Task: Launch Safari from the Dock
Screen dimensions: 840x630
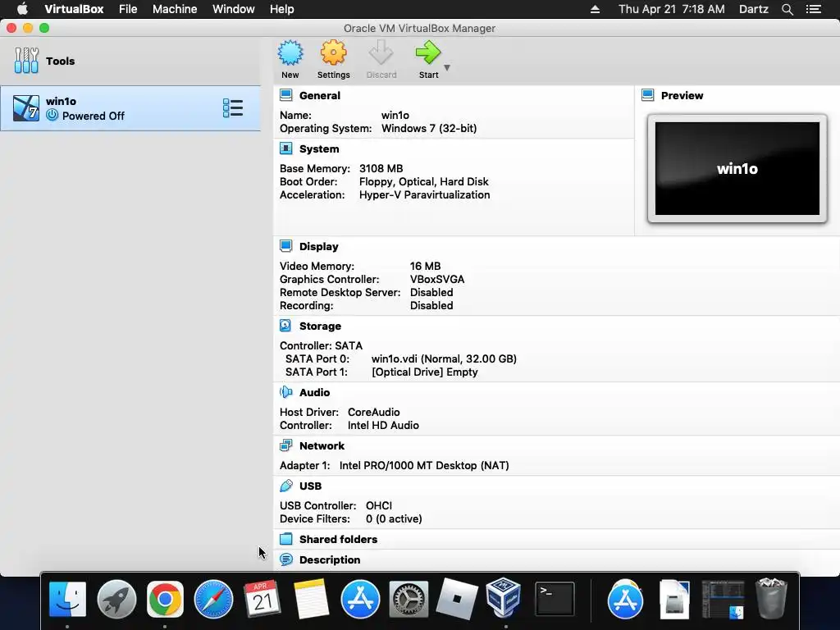Action: [x=213, y=599]
